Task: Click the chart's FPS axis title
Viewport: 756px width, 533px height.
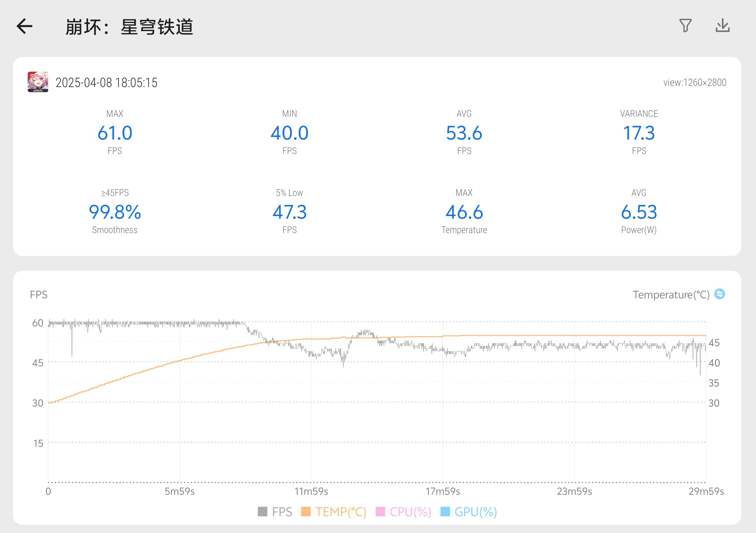Action: click(39, 294)
